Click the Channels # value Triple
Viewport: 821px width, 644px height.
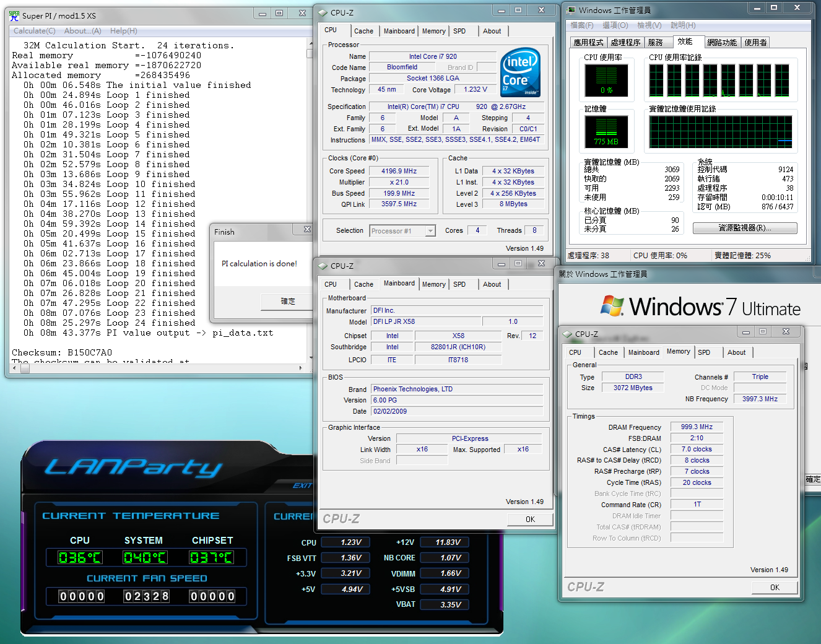(x=760, y=376)
